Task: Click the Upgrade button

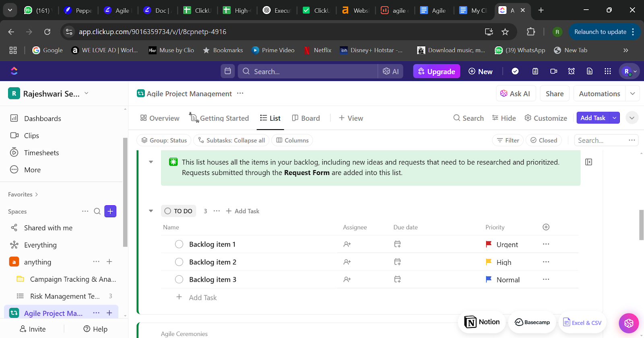Action: [x=437, y=71]
